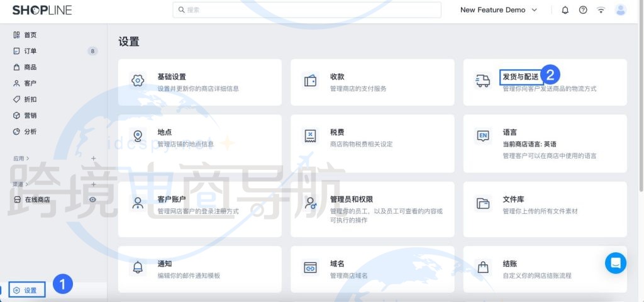Open the 域名 settings card
This screenshot has height=302, width=644.
pos(372,269)
